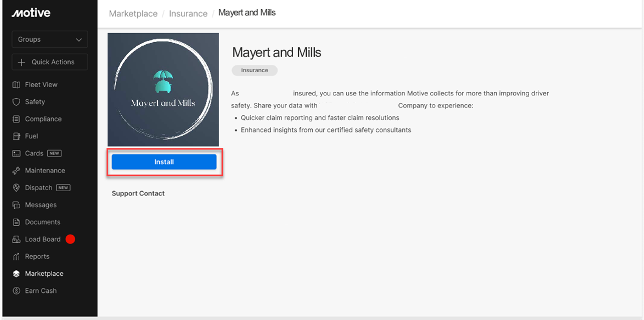Click the "Enhanced insights" bullet text
This screenshot has width=644, height=320.
click(x=326, y=130)
